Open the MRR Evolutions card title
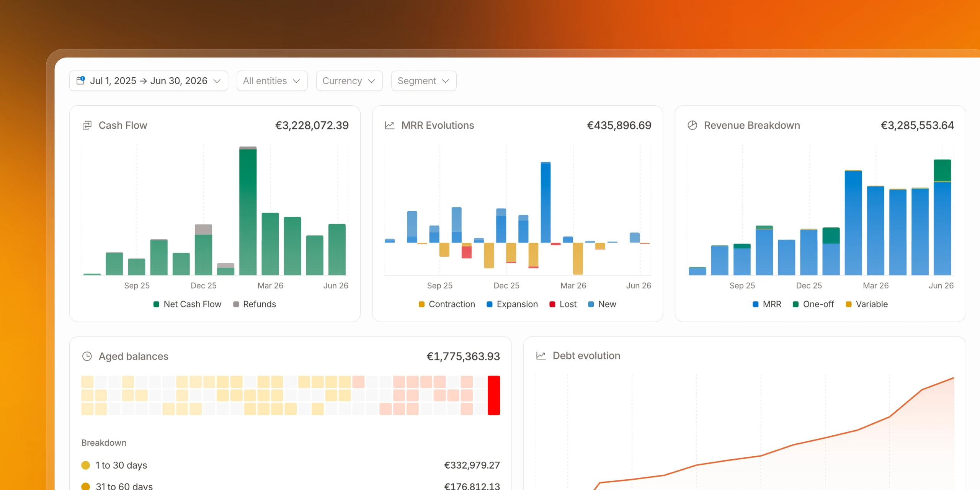 438,125
